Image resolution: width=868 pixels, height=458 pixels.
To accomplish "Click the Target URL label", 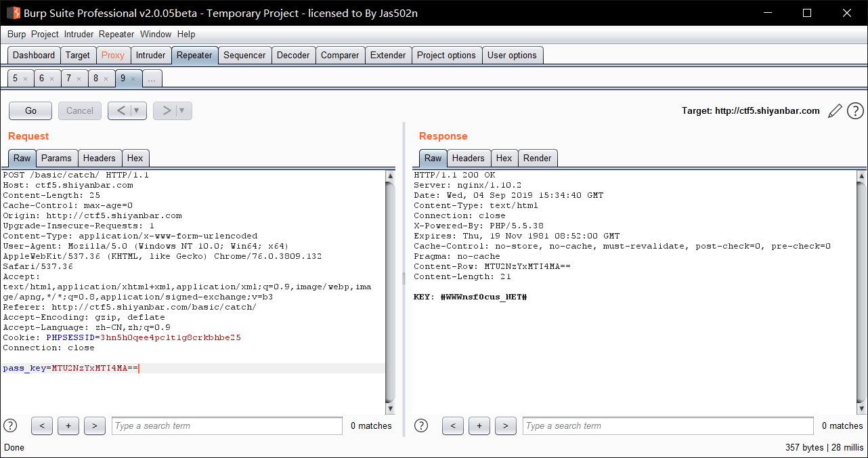I will [x=751, y=110].
